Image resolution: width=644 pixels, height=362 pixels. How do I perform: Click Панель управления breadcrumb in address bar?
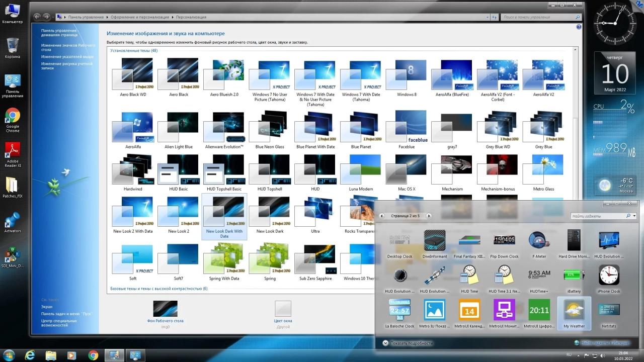86,17
